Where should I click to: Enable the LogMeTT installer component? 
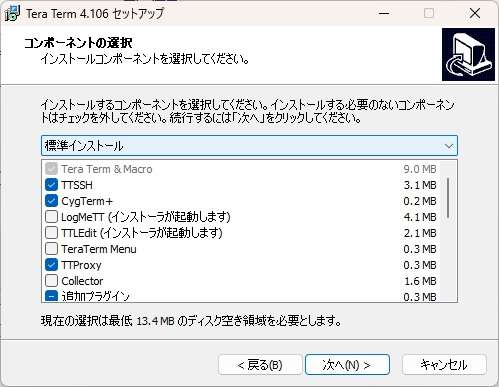pyautogui.click(x=51, y=217)
